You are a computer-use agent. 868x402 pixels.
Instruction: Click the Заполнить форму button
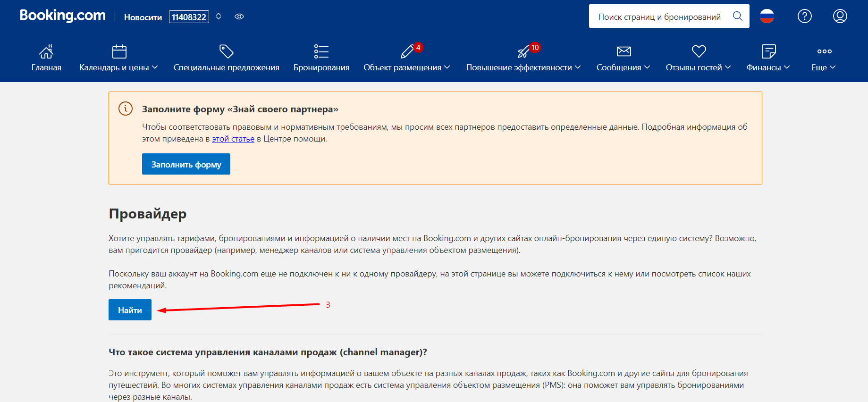coord(186,164)
